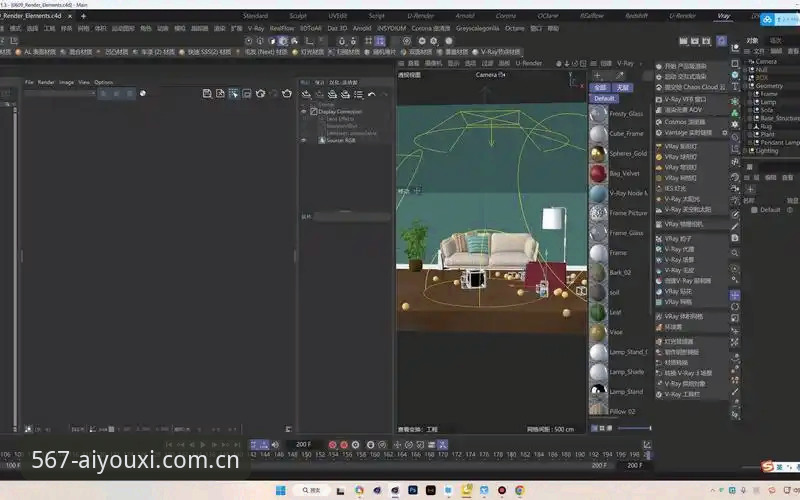The image size is (800, 500).
Task: Click the VFB undo arrow in layers toolbar
Action: [372, 94]
